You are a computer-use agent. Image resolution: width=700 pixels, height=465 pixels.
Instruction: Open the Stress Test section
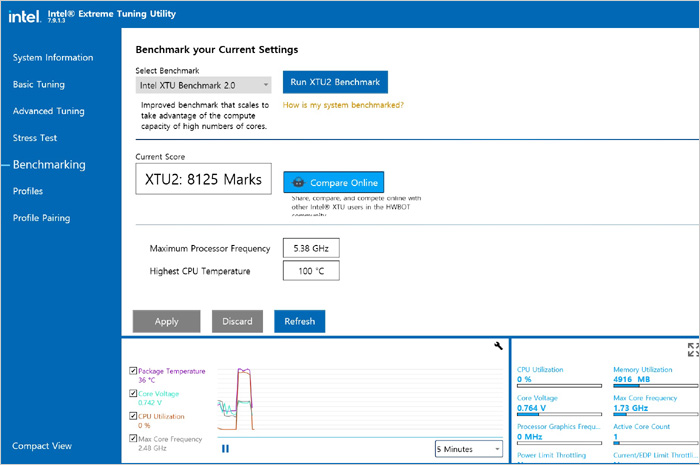(35, 138)
